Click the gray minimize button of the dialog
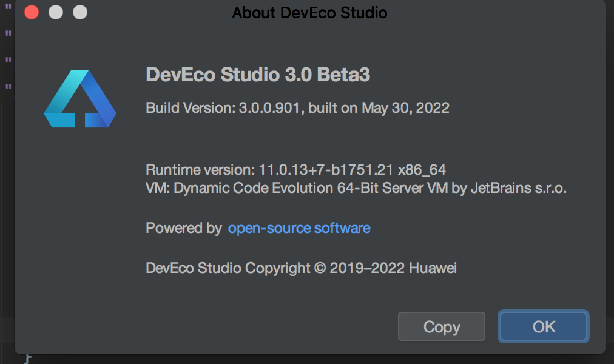614x364 pixels. 56,12
